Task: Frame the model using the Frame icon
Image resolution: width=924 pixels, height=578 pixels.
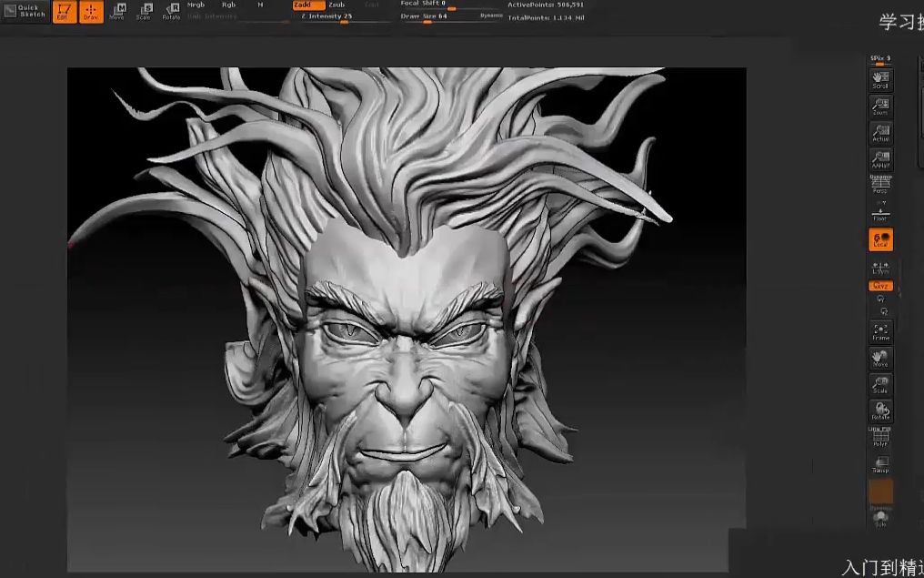Action: pyautogui.click(x=880, y=334)
